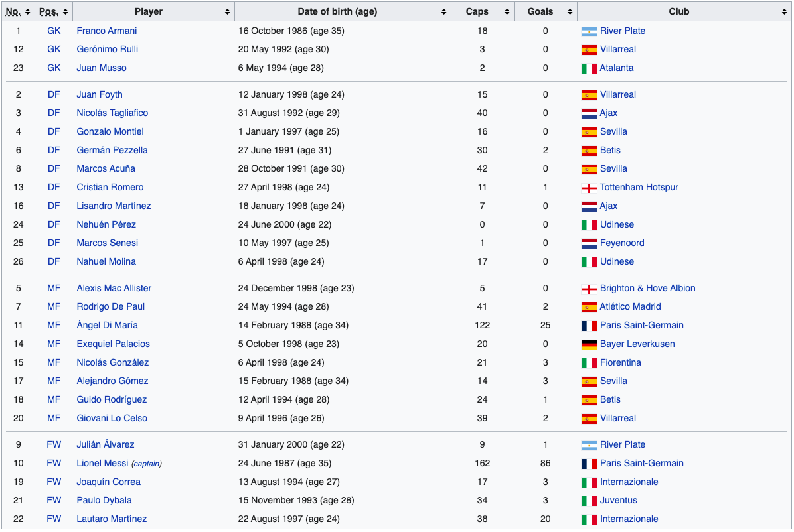Open the Ángel Di María link

click(x=108, y=325)
